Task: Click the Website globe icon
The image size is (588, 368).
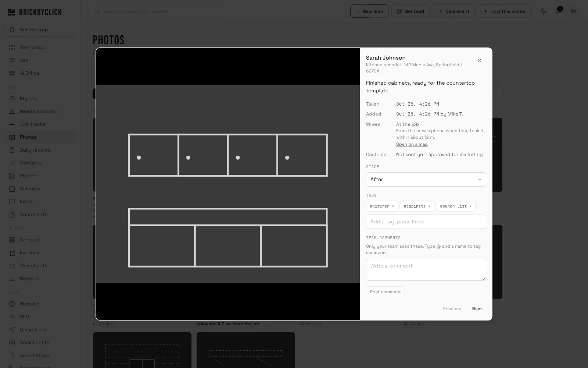Action: coord(12,304)
